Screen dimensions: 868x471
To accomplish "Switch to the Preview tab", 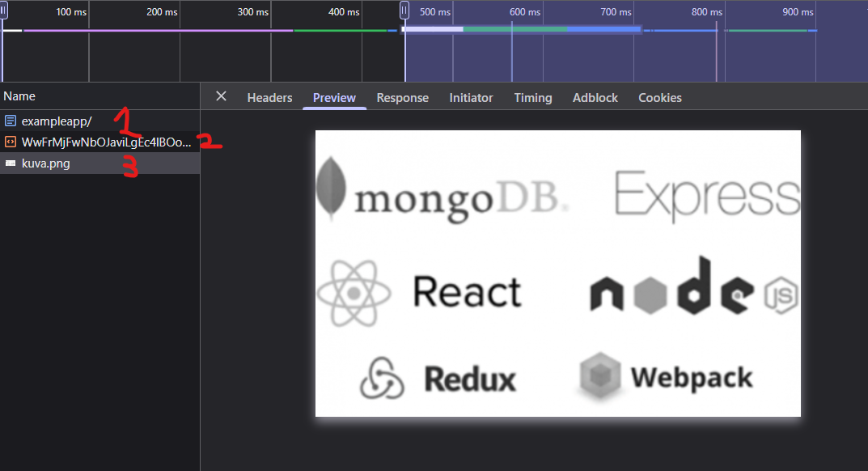I will coord(334,98).
